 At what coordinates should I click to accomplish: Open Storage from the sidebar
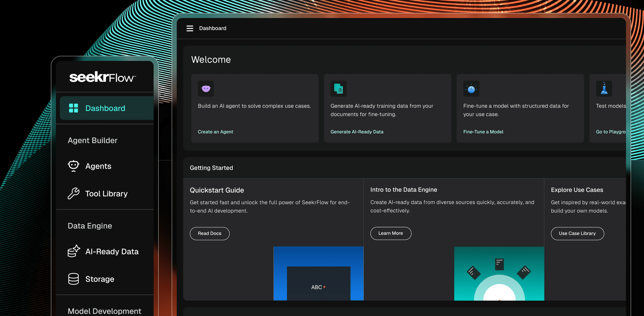tap(100, 279)
